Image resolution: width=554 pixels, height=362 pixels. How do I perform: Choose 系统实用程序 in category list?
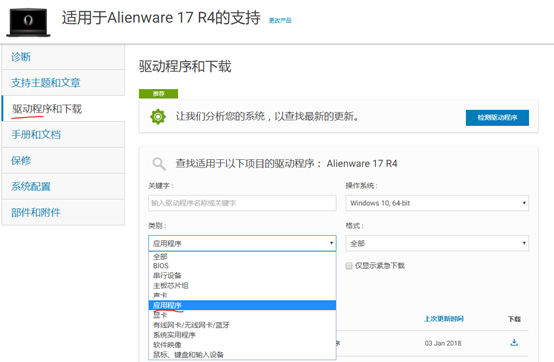(x=242, y=335)
